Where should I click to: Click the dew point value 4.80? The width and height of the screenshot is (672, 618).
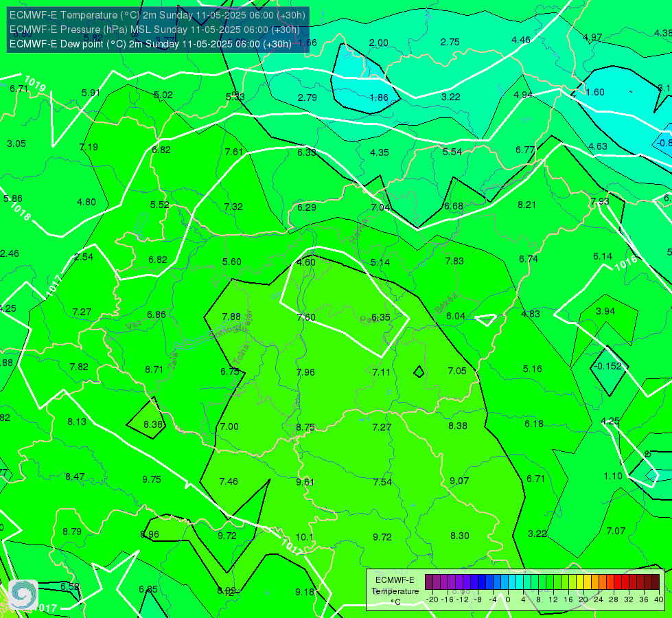pos(86,202)
